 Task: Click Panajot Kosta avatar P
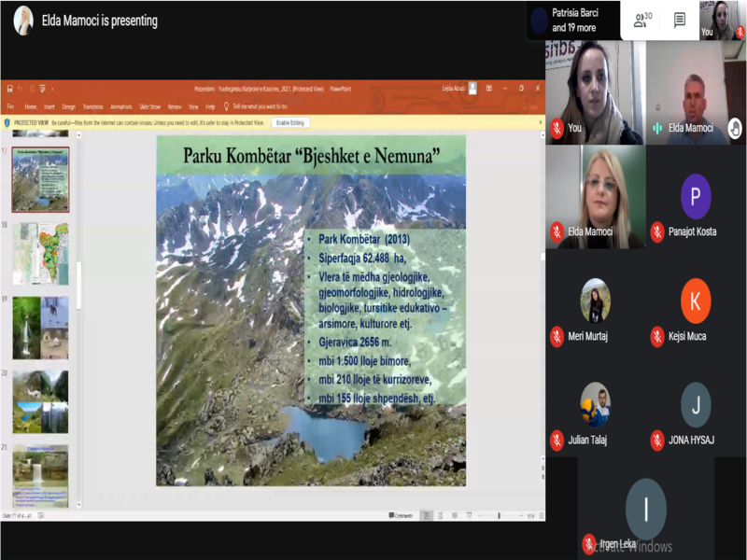click(x=696, y=196)
